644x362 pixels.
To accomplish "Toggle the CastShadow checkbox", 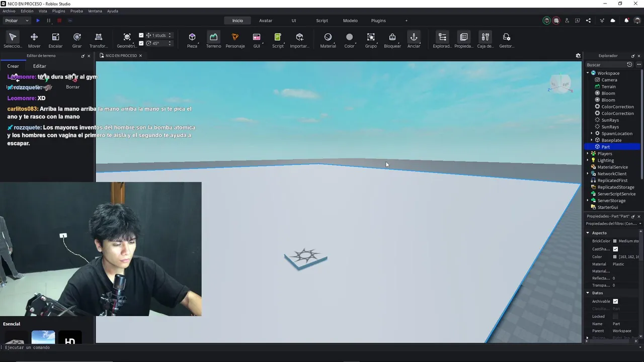I will click(x=615, y=249).
